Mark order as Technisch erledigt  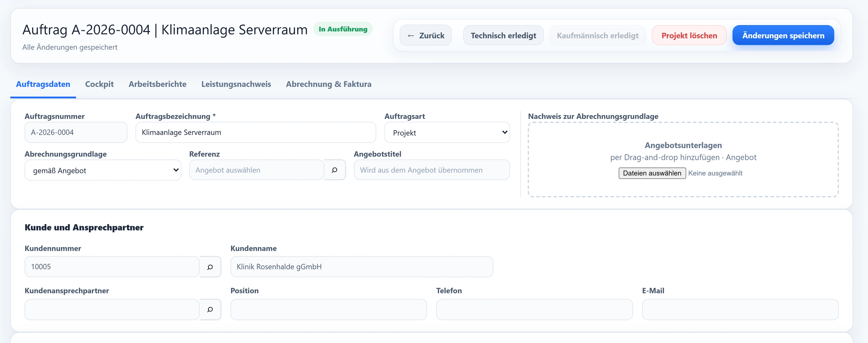tap(503, 35)
